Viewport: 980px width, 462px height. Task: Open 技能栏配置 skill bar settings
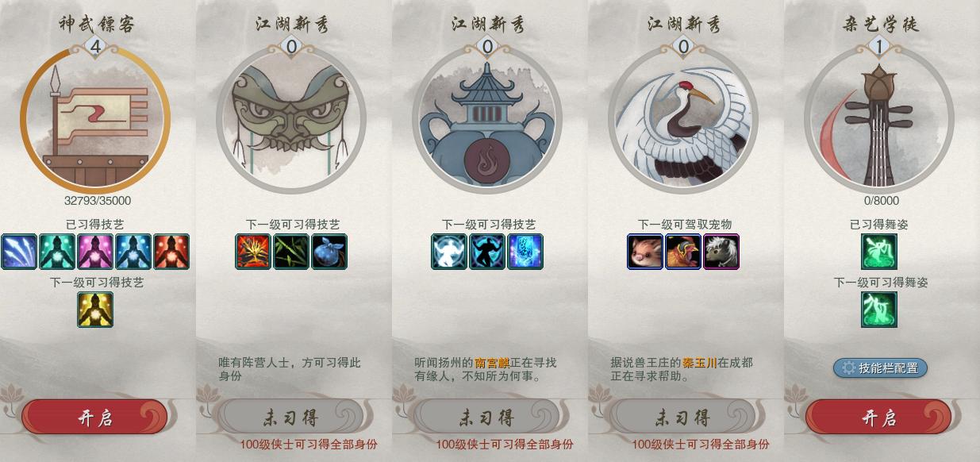click(880, 368)
